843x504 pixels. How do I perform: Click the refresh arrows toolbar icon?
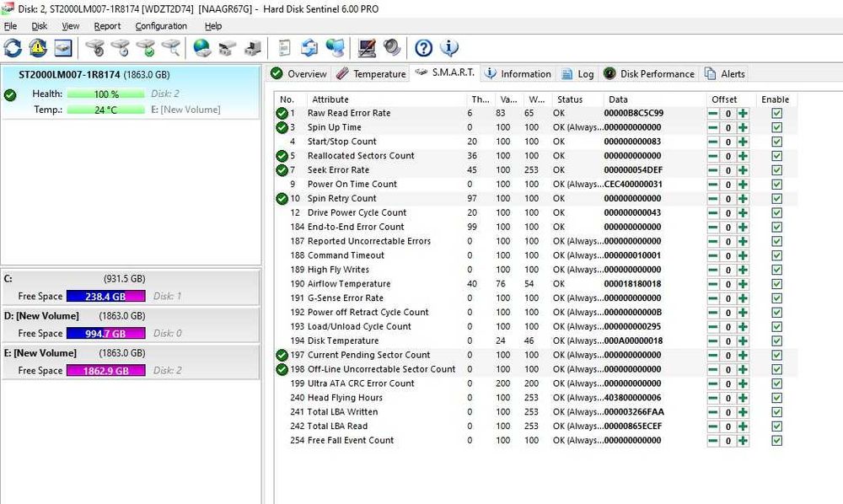(13, 47)
